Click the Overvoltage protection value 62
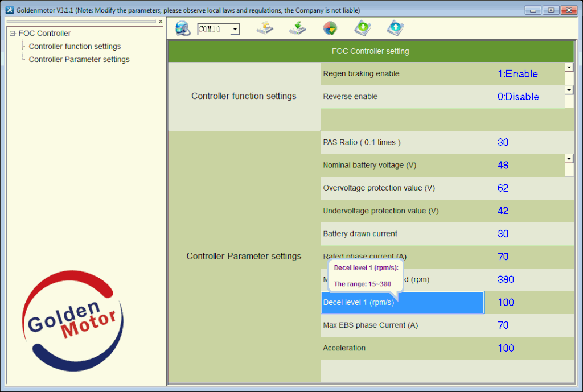Image resolution: width=583 pixels, height=392 pixels. tap(503, 188)
